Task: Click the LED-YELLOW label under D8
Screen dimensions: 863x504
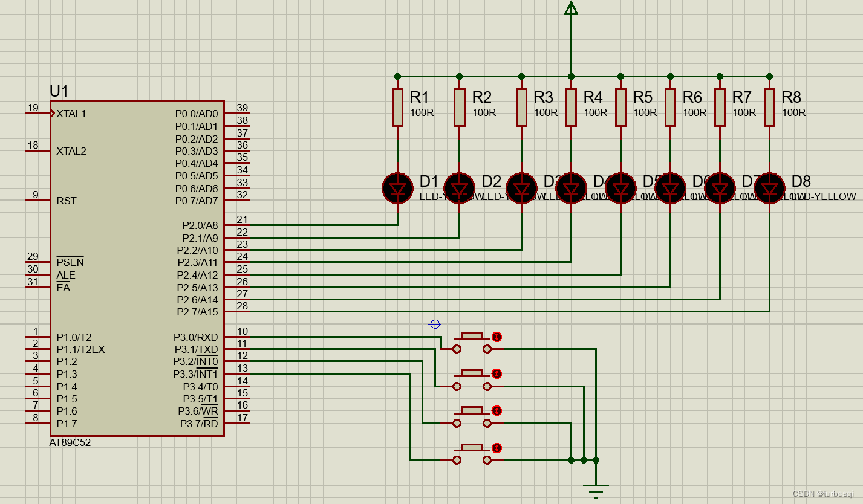Action: pos(824,196)
